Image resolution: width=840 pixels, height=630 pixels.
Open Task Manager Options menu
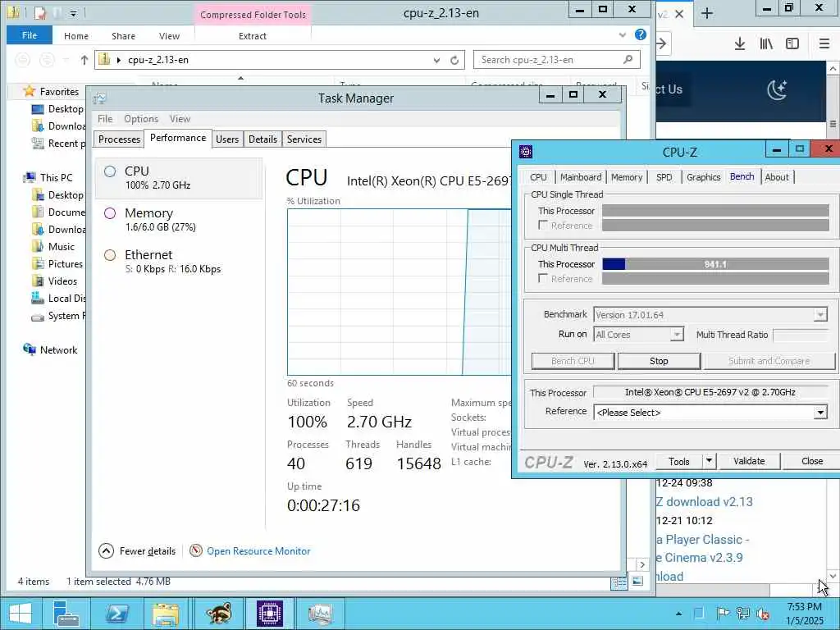pyautogui.click(x=141, y=119)
